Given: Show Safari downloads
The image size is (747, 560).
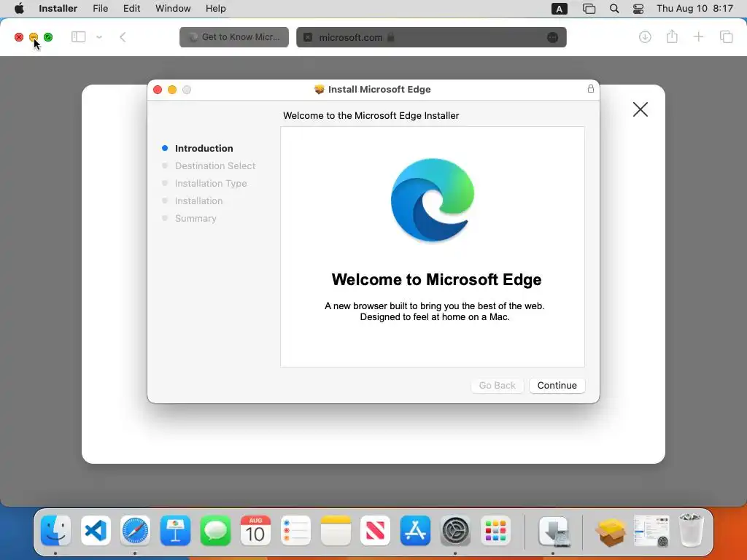Looking at the screenshot, I should (645, 36).
